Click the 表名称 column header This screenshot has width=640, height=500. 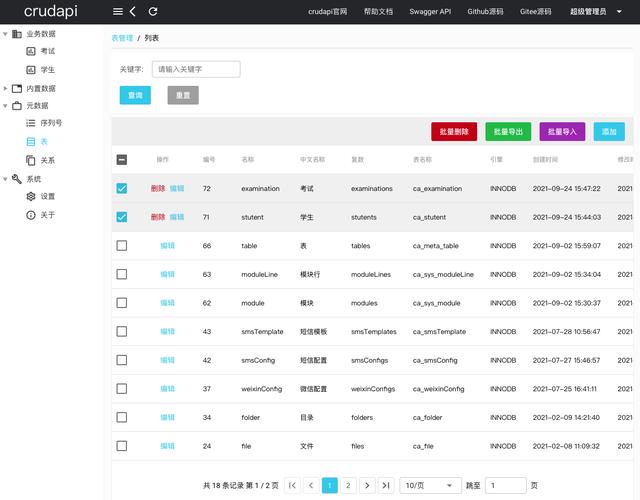[x=422, y=160]
